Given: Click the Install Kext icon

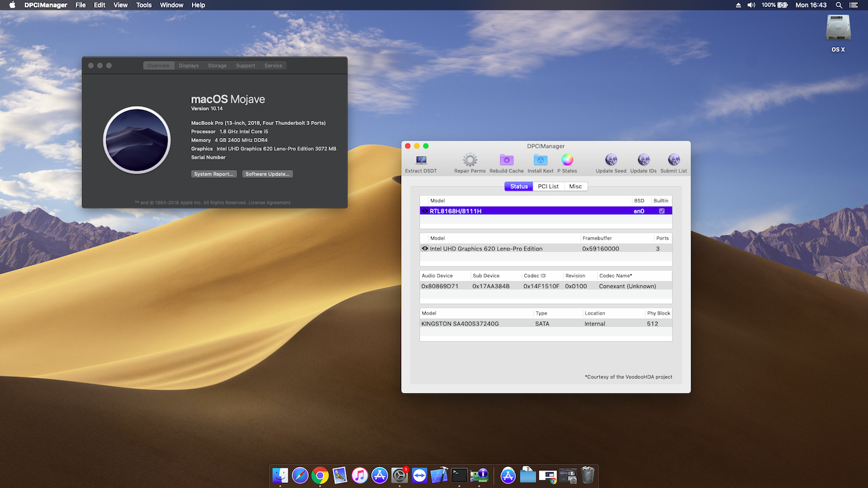Looking at the screenshot, I should pyautogui.click(x=539, y=159).
